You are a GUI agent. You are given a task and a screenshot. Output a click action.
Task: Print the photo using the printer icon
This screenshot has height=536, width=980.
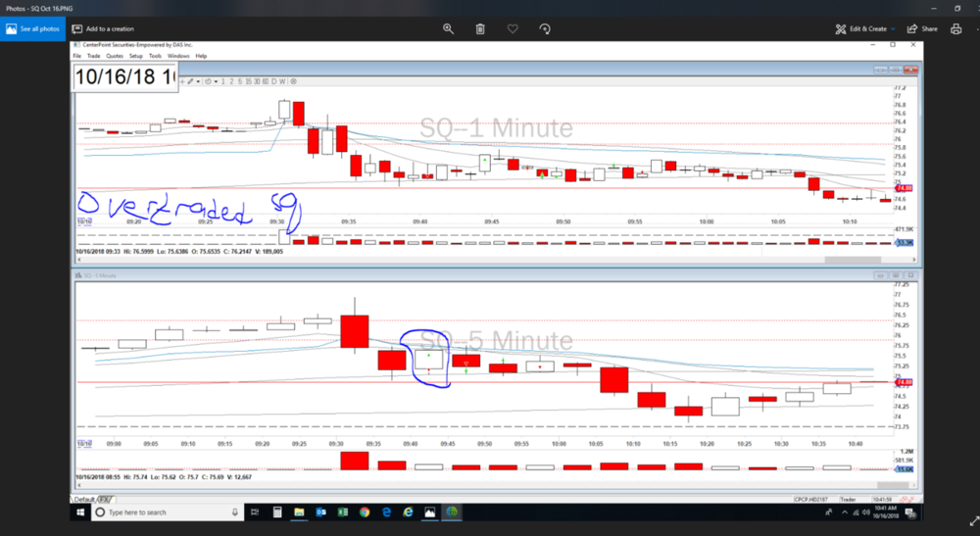click(955, 29)
